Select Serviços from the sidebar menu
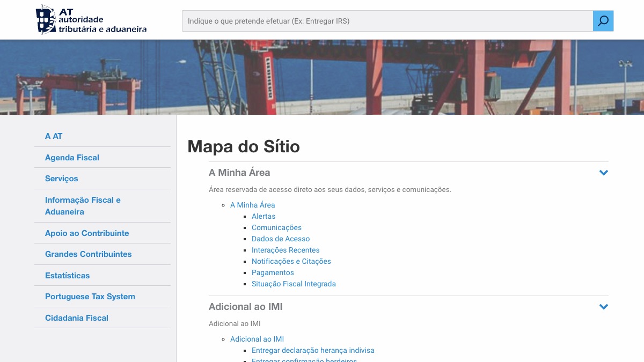The image size is (644, 362). click(61, 179)
